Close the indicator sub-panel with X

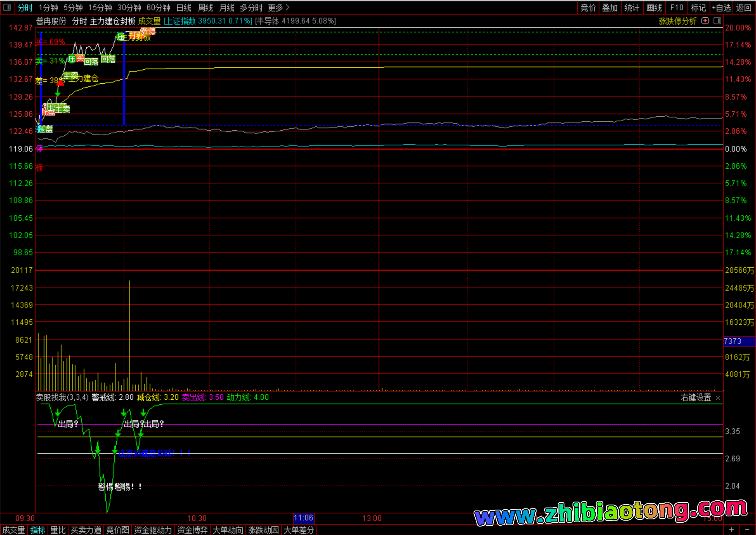tap(718, 398)
